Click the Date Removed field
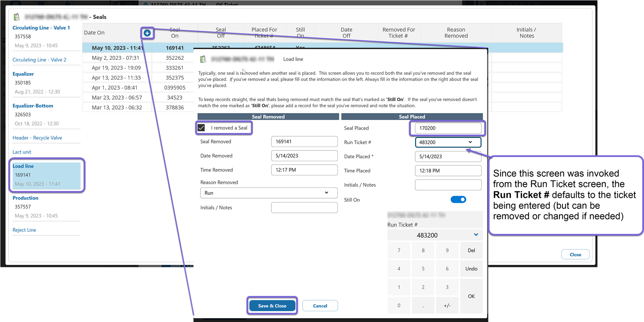The image size is (644, 322). coord(304,156)
